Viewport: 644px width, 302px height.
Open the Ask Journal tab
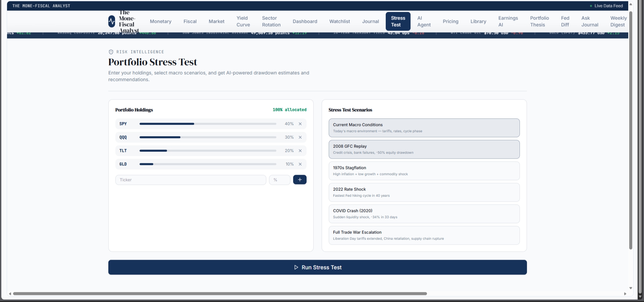coord(590,21)
